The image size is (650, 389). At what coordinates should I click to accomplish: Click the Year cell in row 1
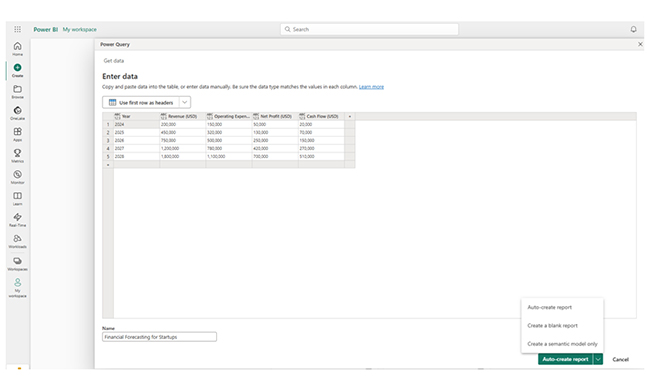coord(136,124)
